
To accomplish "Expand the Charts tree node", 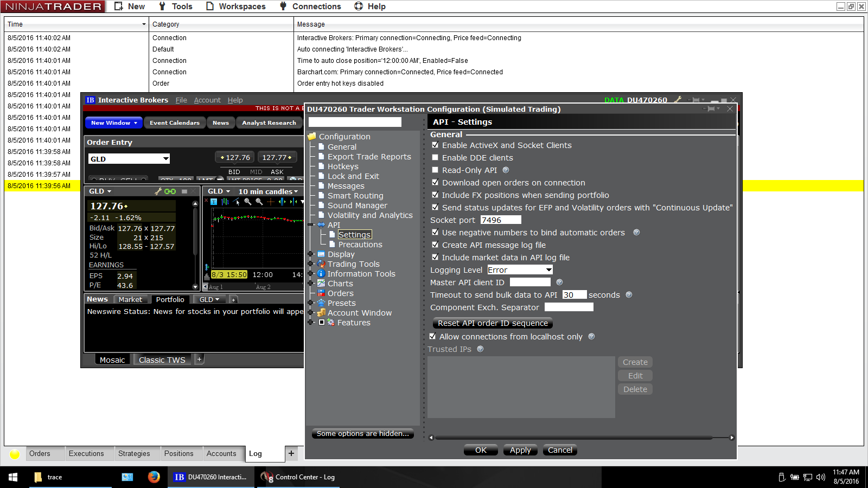I will pyautogui.click(x=311, y=283).
